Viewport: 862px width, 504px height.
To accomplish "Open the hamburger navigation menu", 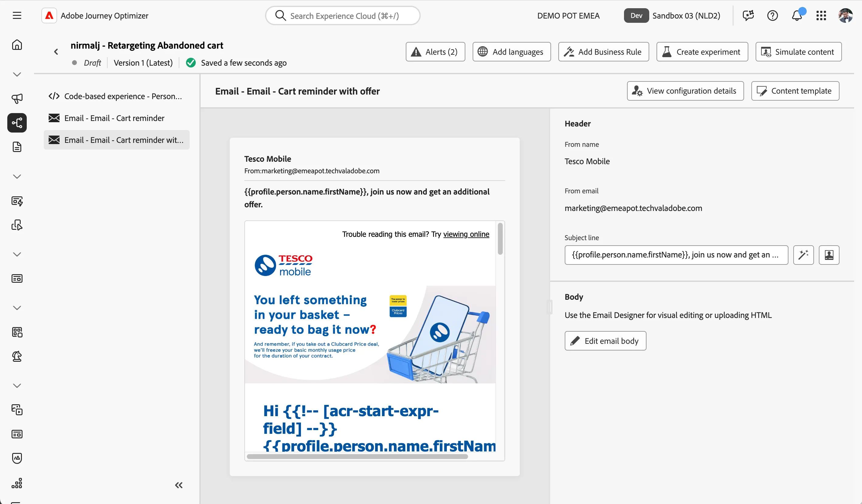I will [x=17, y=16].
